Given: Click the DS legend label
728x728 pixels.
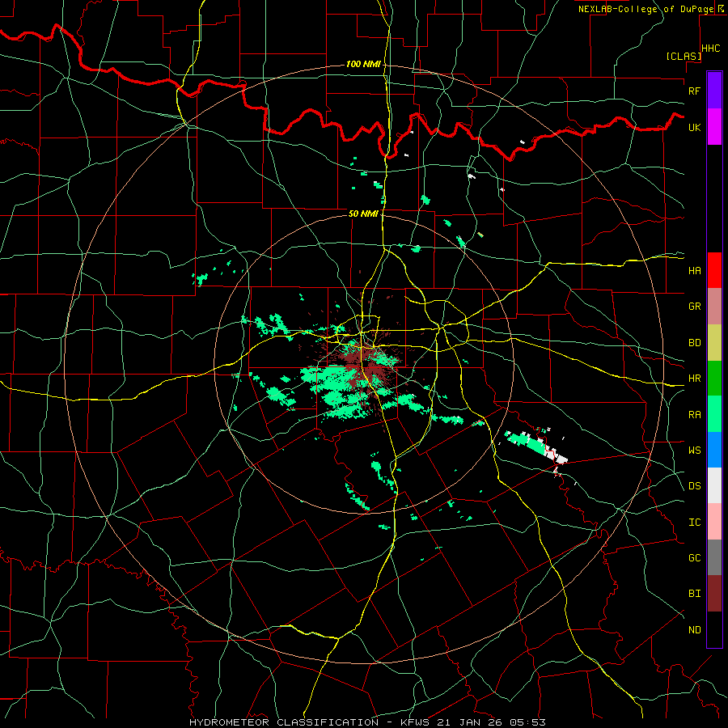Looking at the screenshot, I should pyautogui.click(x=694, y=486).
